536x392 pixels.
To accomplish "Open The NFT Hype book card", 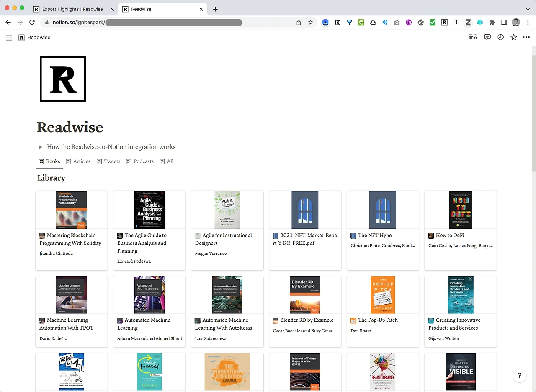I will click(x=383, y=231).
